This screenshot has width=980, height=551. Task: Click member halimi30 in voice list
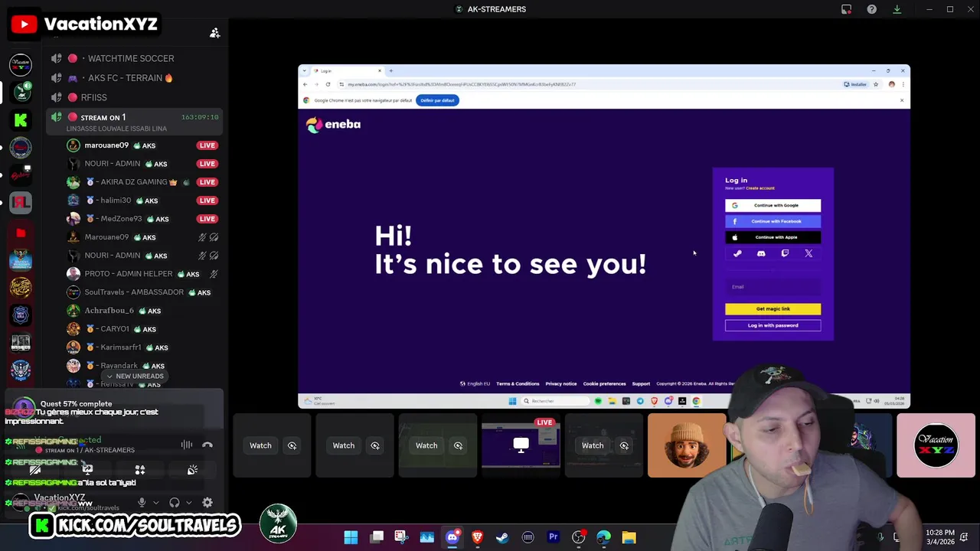[x=142, y=201]
